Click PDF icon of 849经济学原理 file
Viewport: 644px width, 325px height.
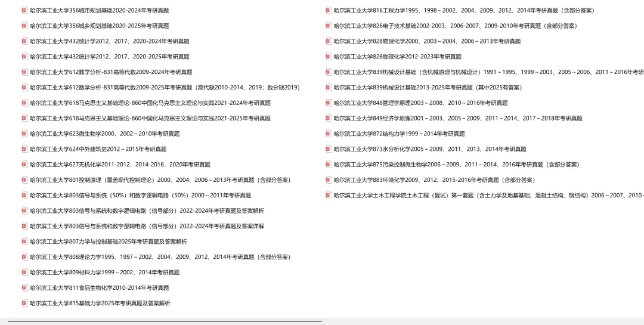(329, 118)
